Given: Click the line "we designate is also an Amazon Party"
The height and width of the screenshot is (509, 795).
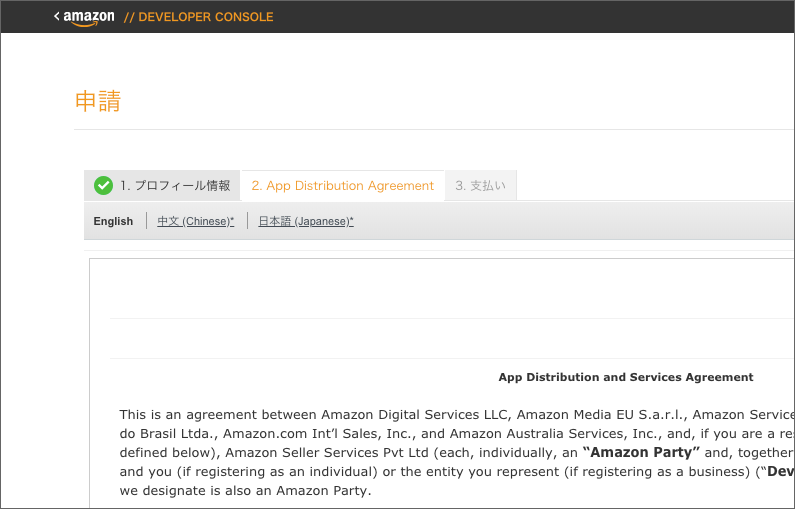Looking at the screenshot, I should pos(245,490).
